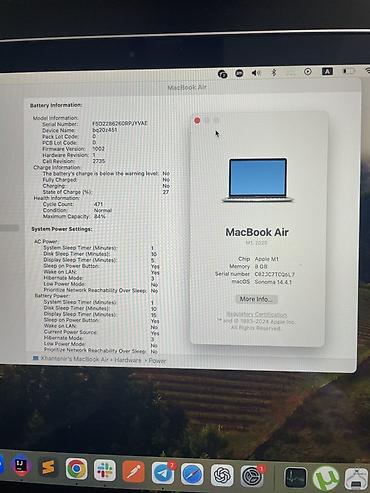Open the volume menu bar icon

click(256, 73)
